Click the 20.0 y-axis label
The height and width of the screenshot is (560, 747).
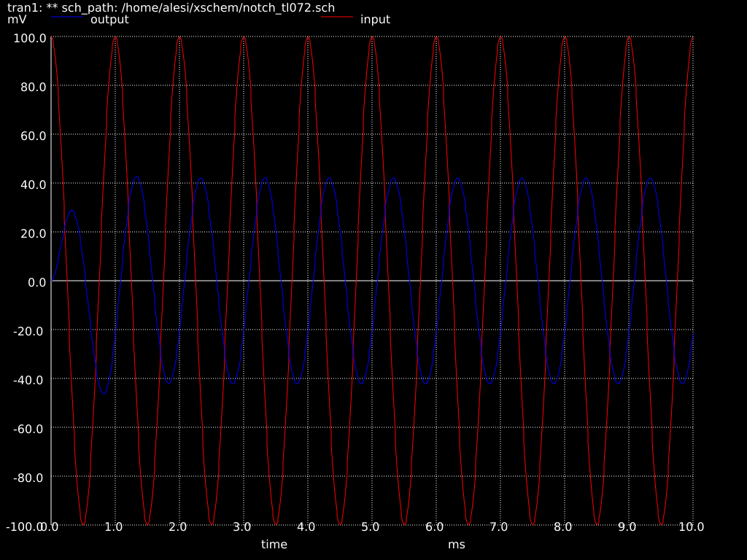tap(34, 233)
